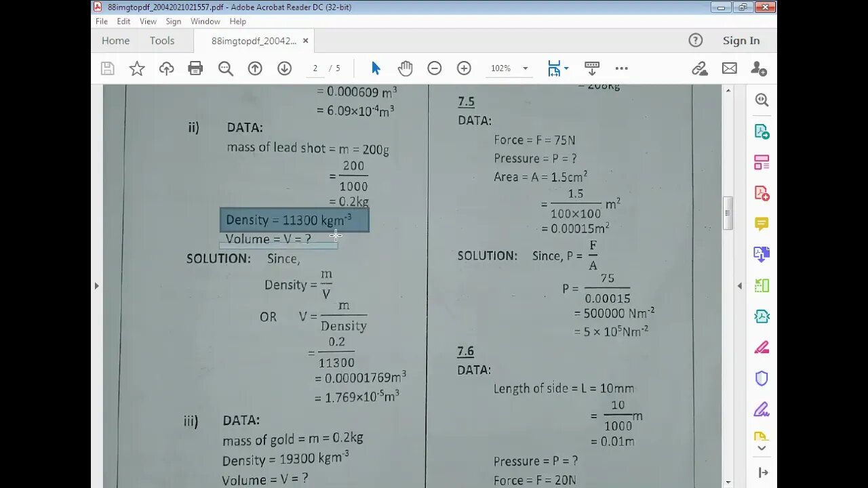The height and width of the screenshot is (488, 868).
Task: Click the disabled Save disk icon
Action: pyautogui.click(x=107, y=68)
